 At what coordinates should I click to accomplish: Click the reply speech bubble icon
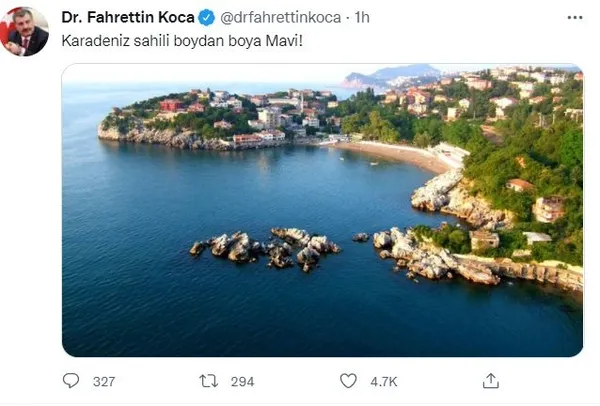(x=71, y=381)
